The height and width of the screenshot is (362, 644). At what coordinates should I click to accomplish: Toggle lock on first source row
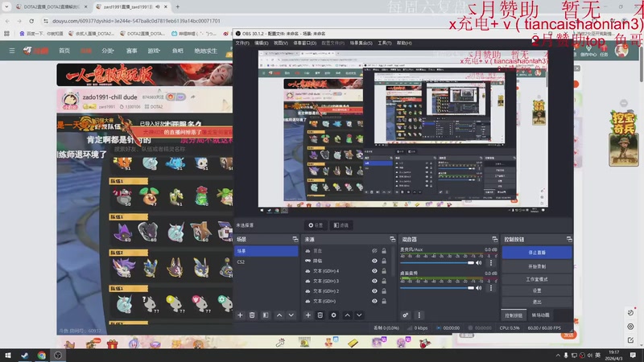[x=384, y=251]
